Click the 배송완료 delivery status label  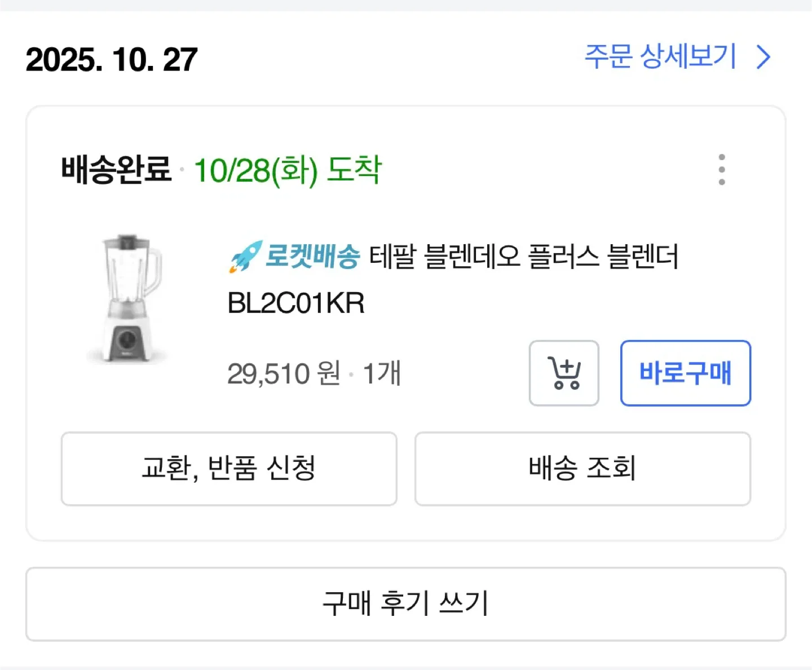[116, 169]
